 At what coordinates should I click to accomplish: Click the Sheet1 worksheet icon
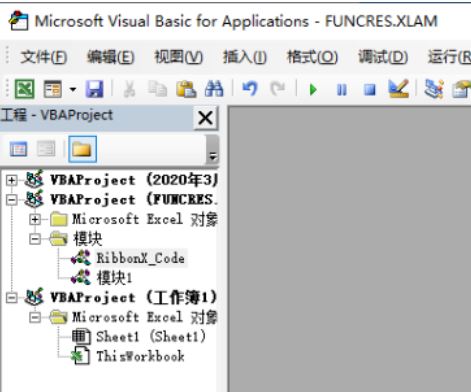[81, 337]
